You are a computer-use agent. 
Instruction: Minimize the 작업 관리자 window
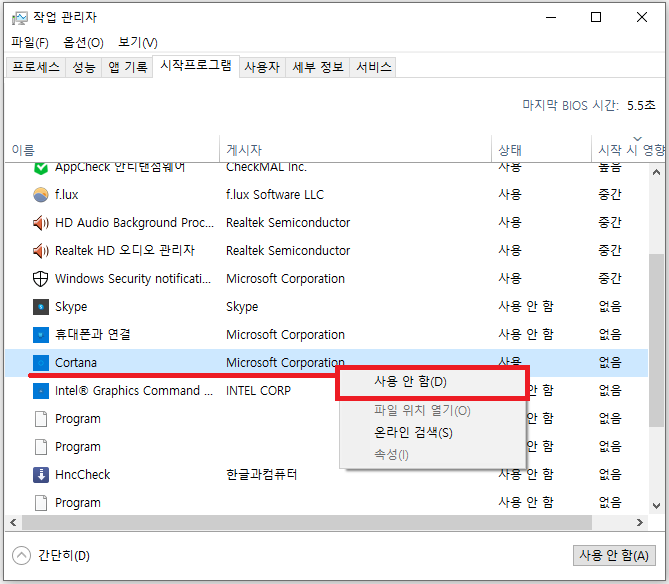pos(551,17)
